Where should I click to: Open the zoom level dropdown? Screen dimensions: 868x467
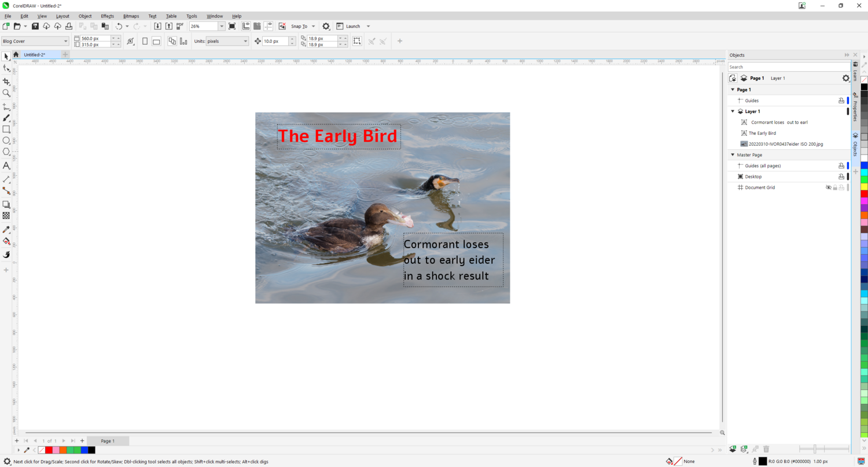coord(222,27)
